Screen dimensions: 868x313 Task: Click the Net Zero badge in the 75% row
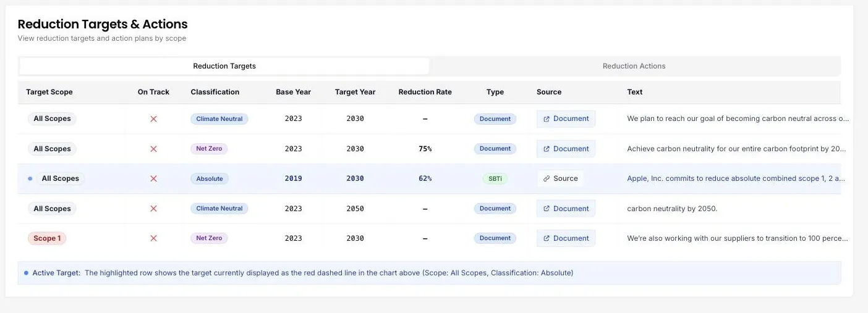[209, 149]
